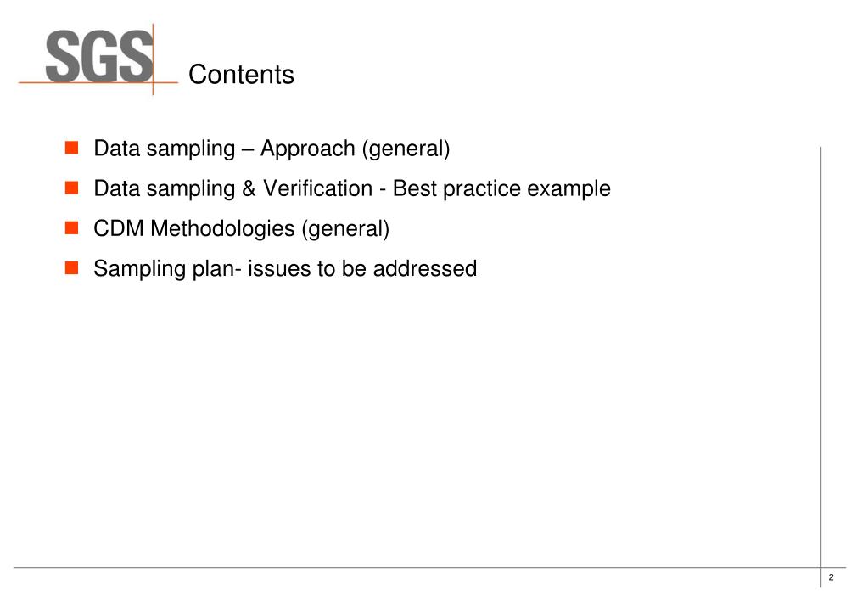Click the orange horizontal line under the SGS logo
The width and height of the screenshot is (868, 601).
click(98, 82)
